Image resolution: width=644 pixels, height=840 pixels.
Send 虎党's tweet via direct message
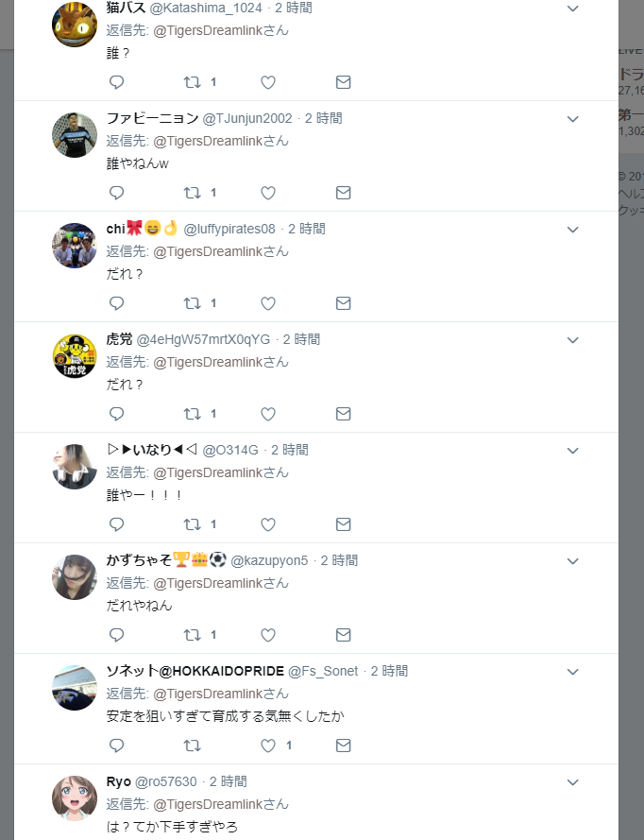coord(343,414)
